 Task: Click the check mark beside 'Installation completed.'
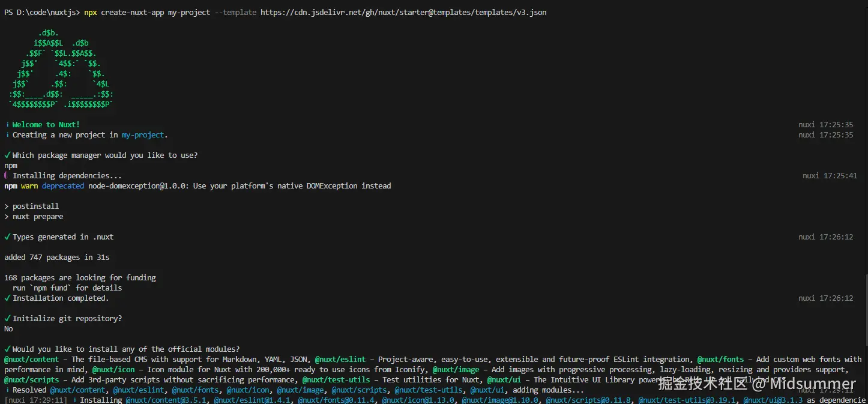7,298
